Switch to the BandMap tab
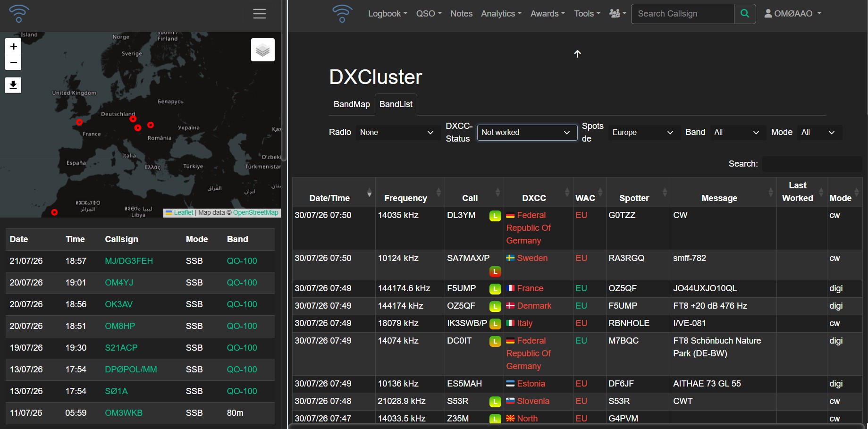The image size is (868, 429). (x=352, y=104)
